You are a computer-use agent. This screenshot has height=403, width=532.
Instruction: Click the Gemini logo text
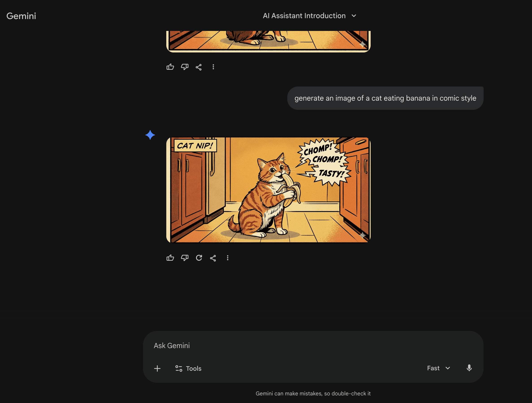point(21,16)
